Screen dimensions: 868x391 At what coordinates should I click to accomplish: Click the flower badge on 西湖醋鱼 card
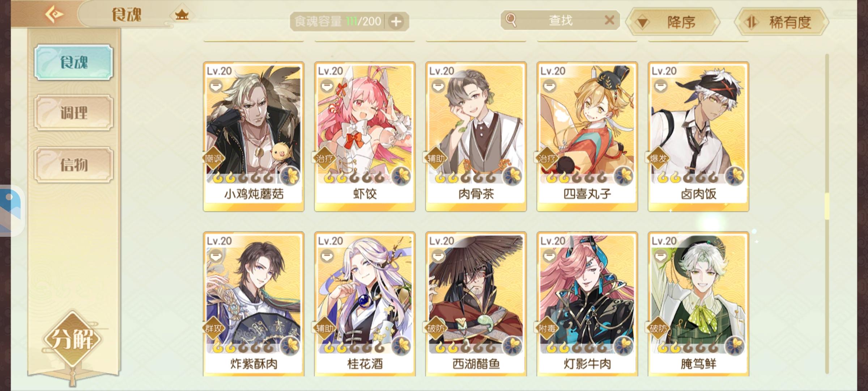click(x=512, y=346)
